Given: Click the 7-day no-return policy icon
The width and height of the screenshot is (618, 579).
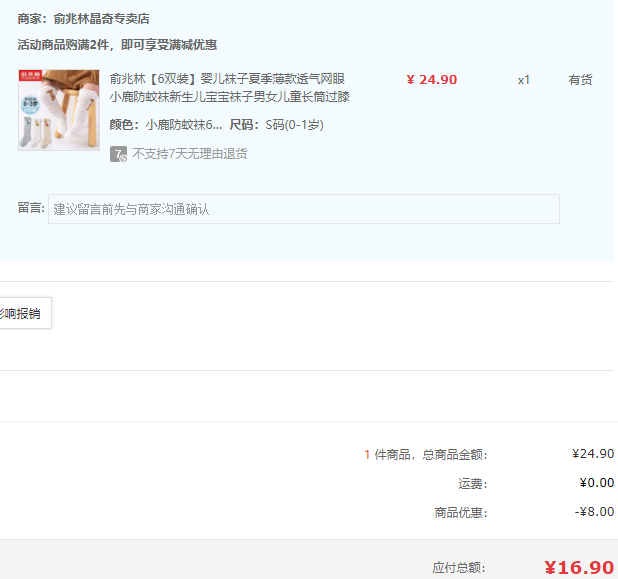Looking at the screenshot, I should click(118, 154).
